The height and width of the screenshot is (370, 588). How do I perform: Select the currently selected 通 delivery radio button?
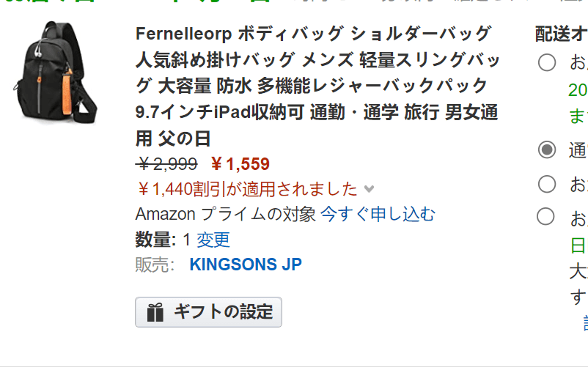[547, 150]
